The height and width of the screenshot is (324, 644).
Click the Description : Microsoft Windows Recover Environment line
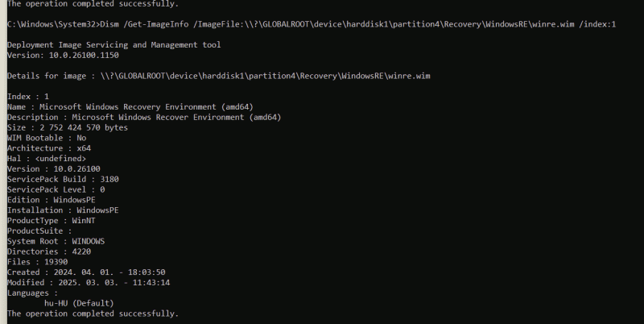[x=144, y=117]
